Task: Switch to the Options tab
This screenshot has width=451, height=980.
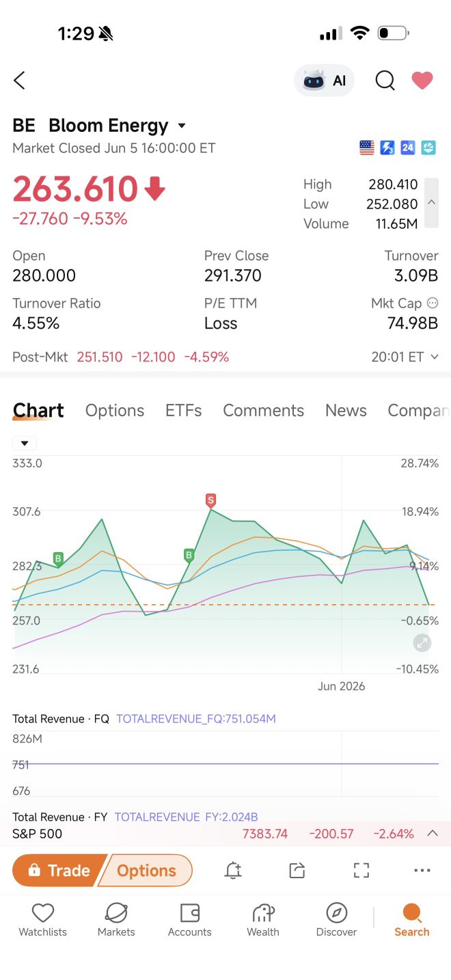Action: pos(115,410)
